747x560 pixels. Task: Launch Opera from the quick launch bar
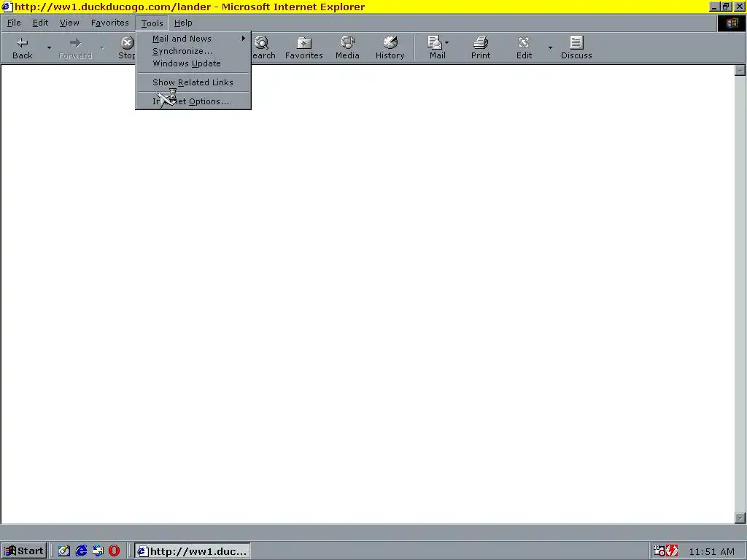click(114, 551)
